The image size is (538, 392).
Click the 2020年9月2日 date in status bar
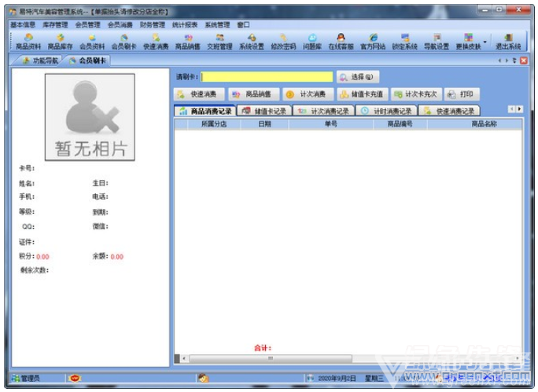(337, 379)
